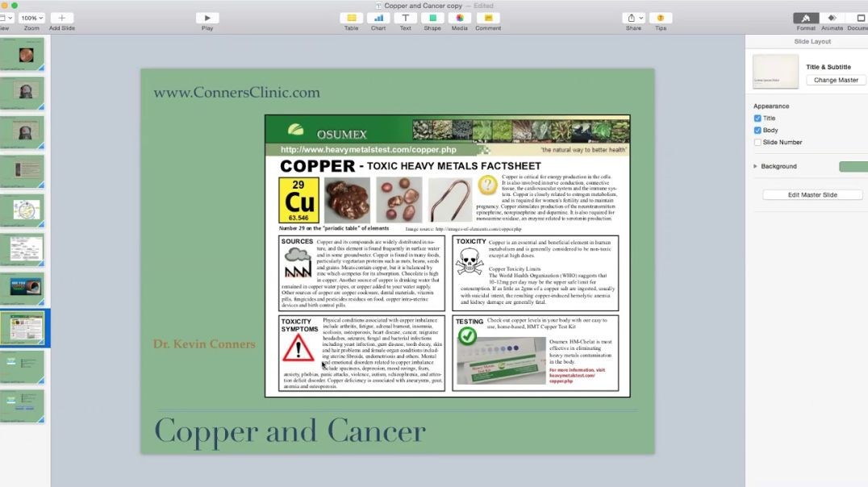Click the Change Master button

tap(836, 81)
